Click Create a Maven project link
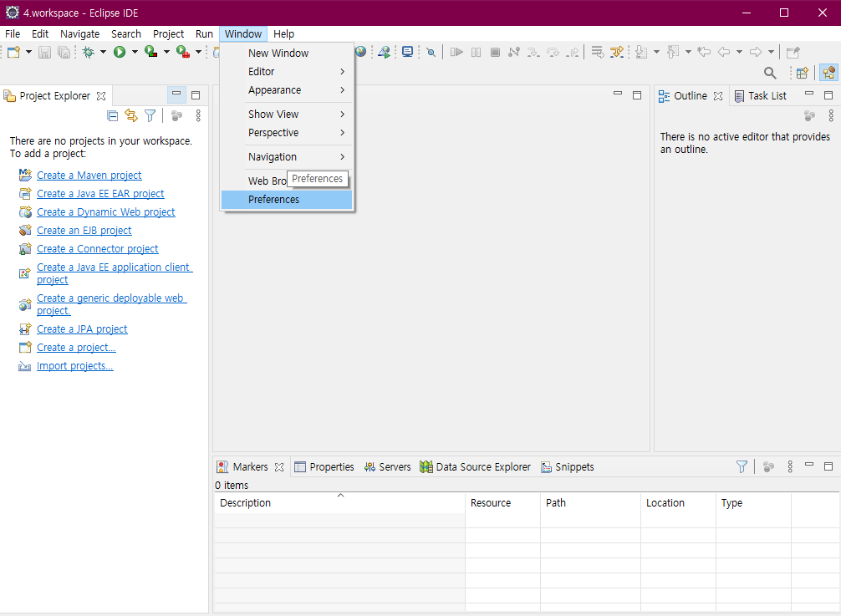 pyautogui.click(x=89, y=176)
